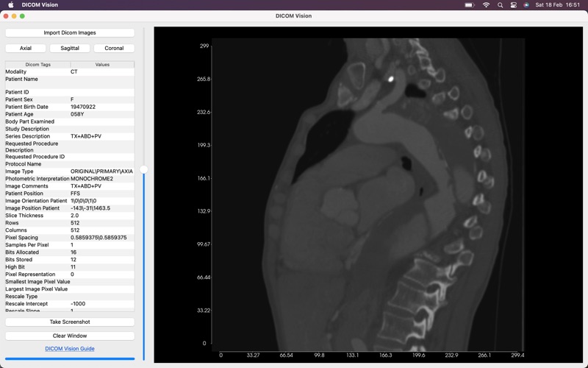The height and width of the screenshot is (368, 588).
Task: Select Rescale Intercept value -1000
Action: click(x=78, y=304)
